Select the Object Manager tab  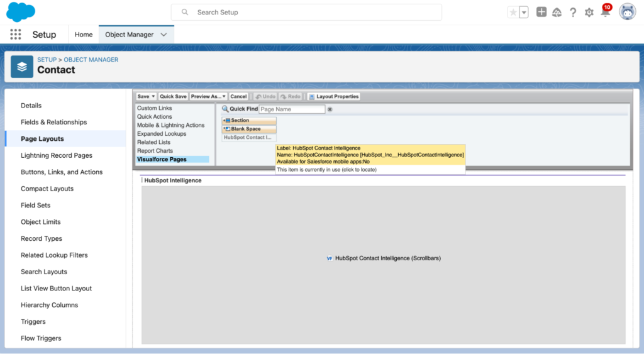(x=130, y=35)
